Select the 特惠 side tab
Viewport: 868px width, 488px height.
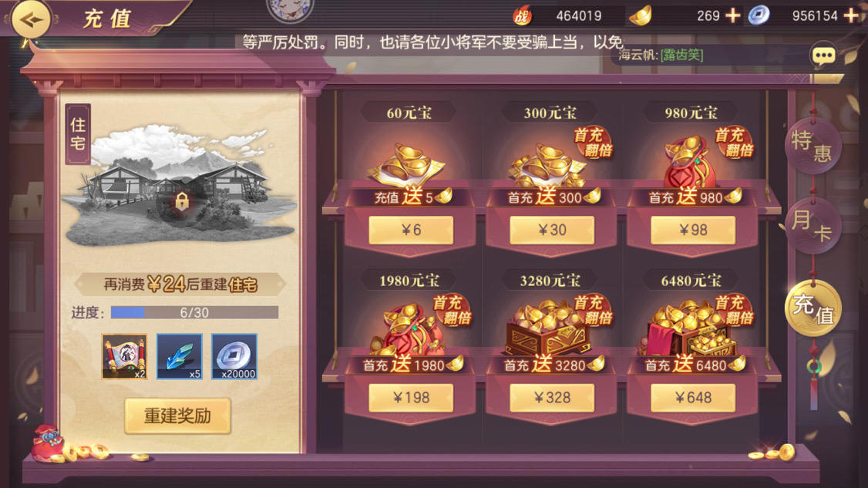pyautogui.click(x=812, y=146)
